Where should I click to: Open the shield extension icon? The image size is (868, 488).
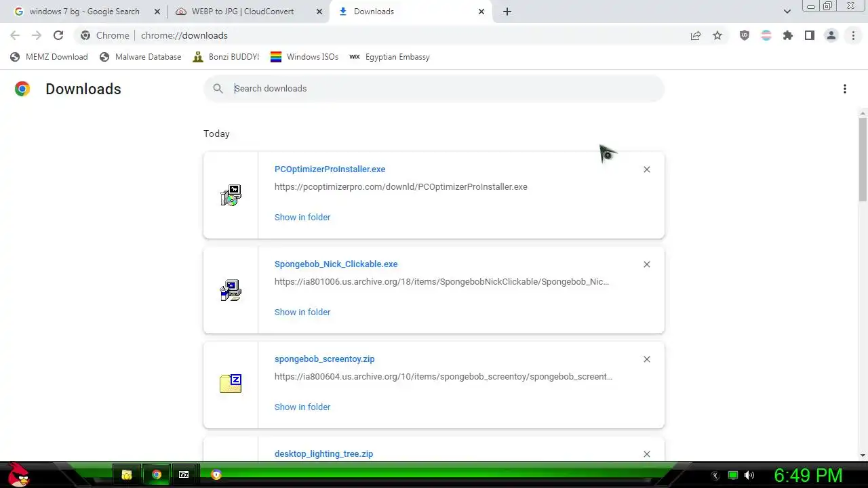point(745,35)
